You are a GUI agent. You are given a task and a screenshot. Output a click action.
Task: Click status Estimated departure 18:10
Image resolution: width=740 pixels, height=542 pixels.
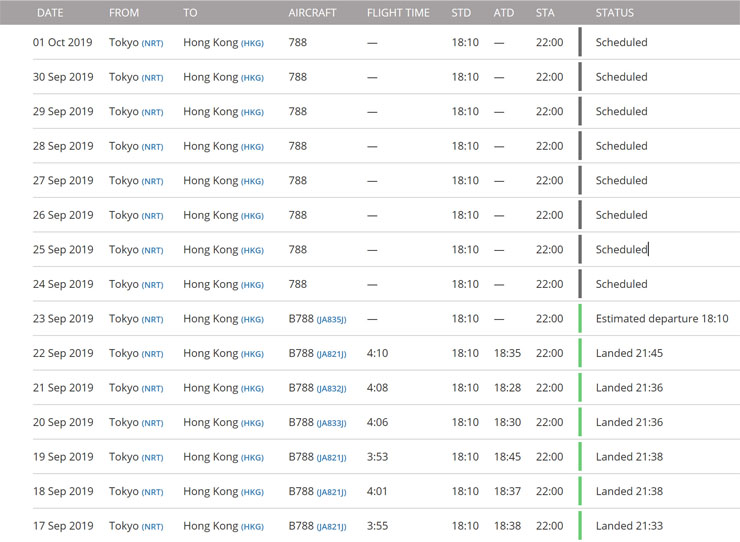point(662,319)
